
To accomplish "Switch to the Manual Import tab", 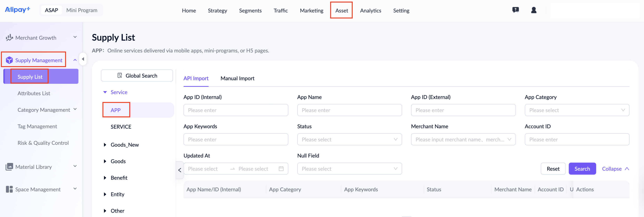I will point(237,78).
